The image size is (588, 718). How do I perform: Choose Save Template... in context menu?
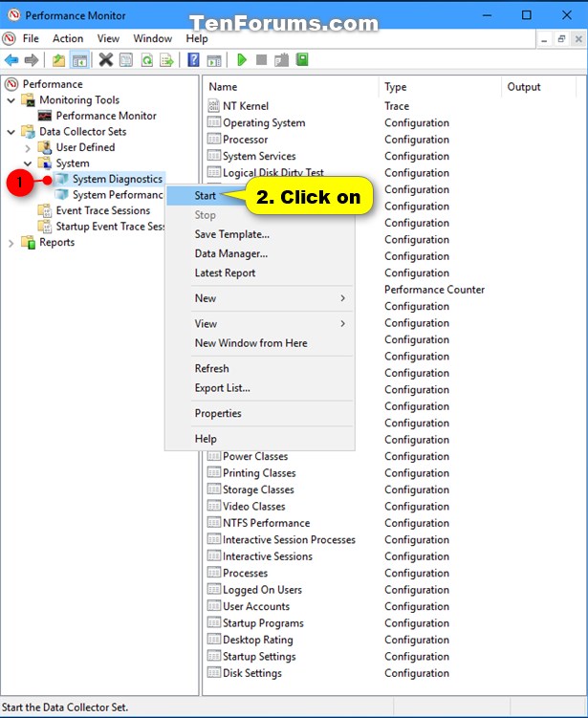[x=260, y=234]
